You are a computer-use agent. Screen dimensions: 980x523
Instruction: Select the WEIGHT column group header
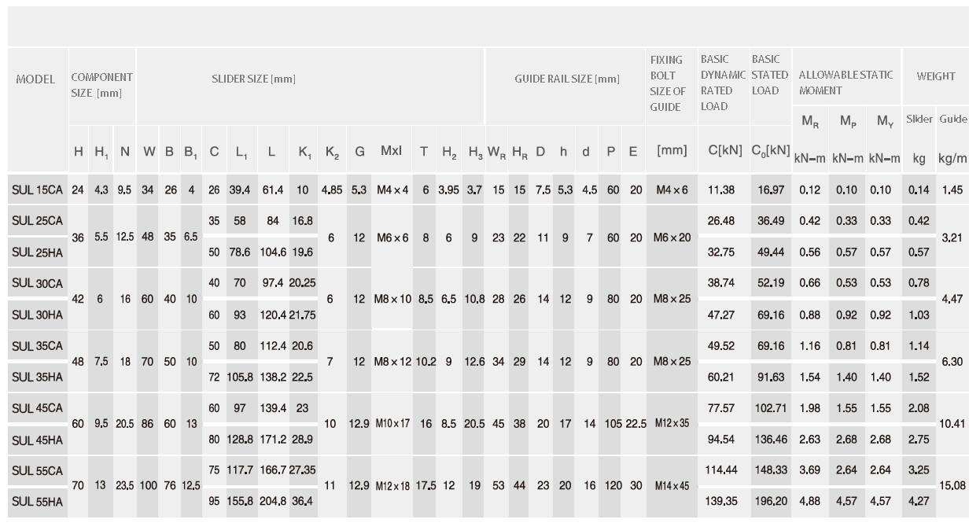[935, 76]
